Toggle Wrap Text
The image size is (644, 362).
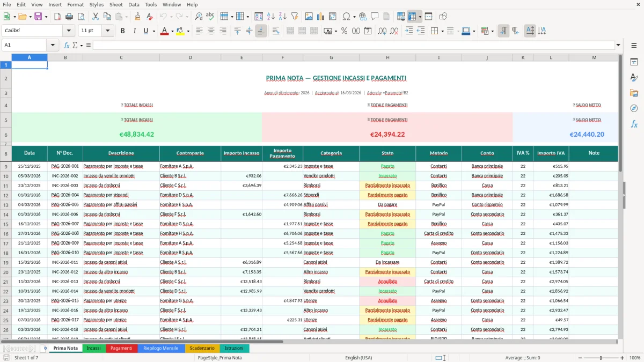[275, 31]
